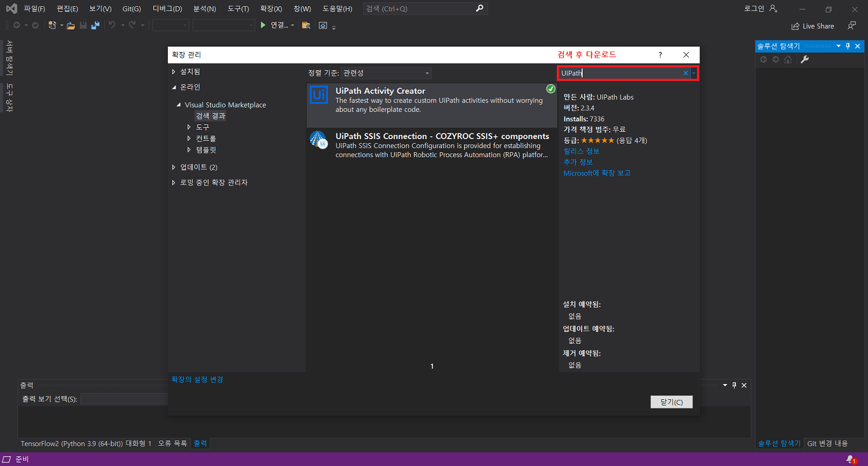
Task: Click the New Project toolbar icon
Action: 52,25
